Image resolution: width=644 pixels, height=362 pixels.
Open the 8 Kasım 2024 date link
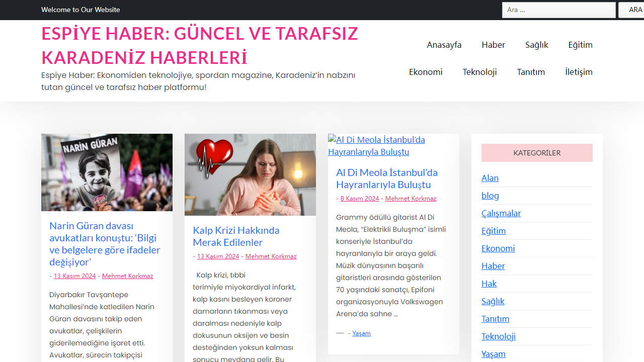pos(359,198)
